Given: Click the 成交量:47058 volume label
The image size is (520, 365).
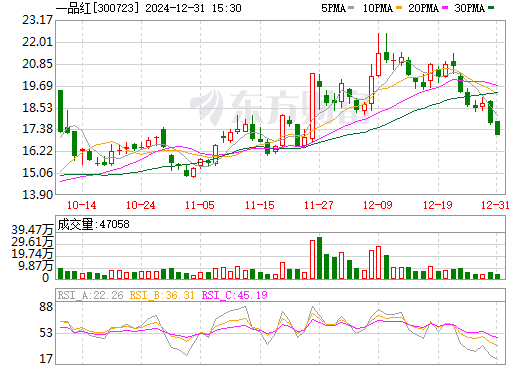Looking at the screenshot, I should coord(93,224).
